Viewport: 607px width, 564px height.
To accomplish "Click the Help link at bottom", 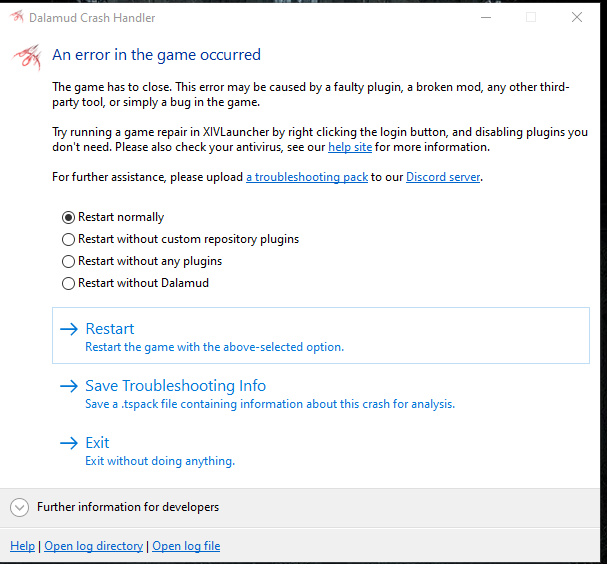I will [22, 546].
